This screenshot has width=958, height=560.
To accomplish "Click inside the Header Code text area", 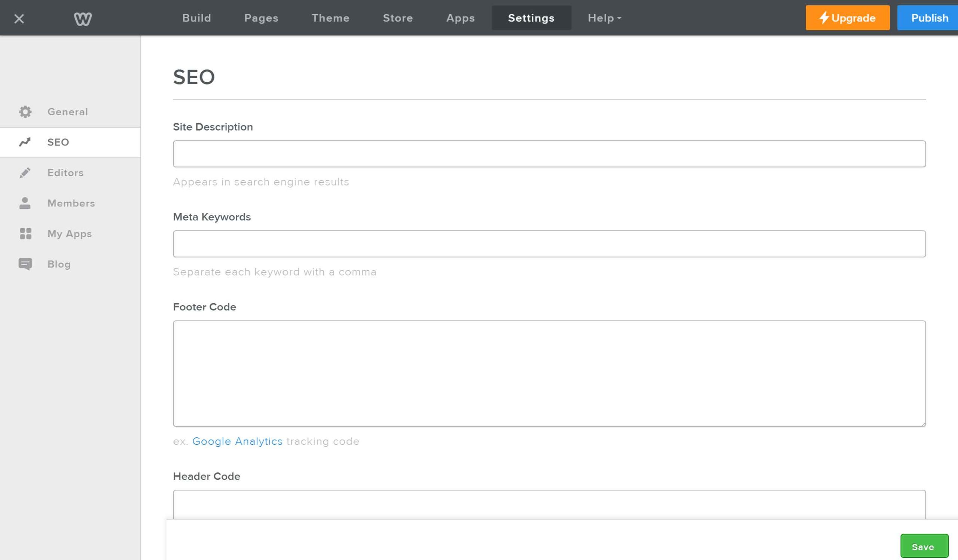I will 549,504.
